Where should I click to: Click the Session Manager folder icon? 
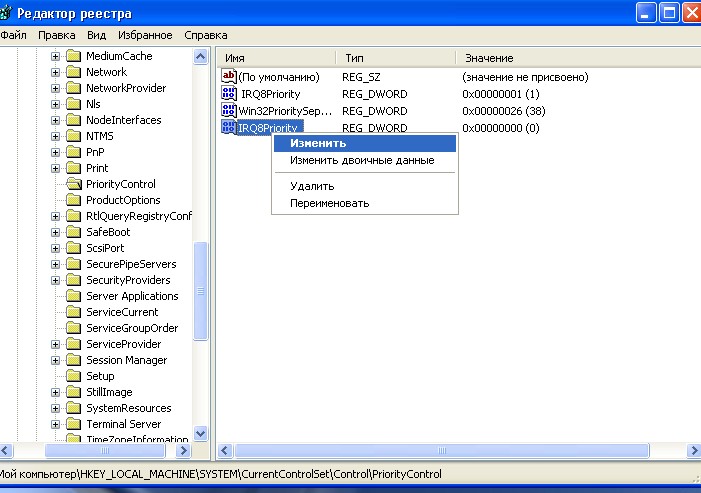click(x=74, y=361)
